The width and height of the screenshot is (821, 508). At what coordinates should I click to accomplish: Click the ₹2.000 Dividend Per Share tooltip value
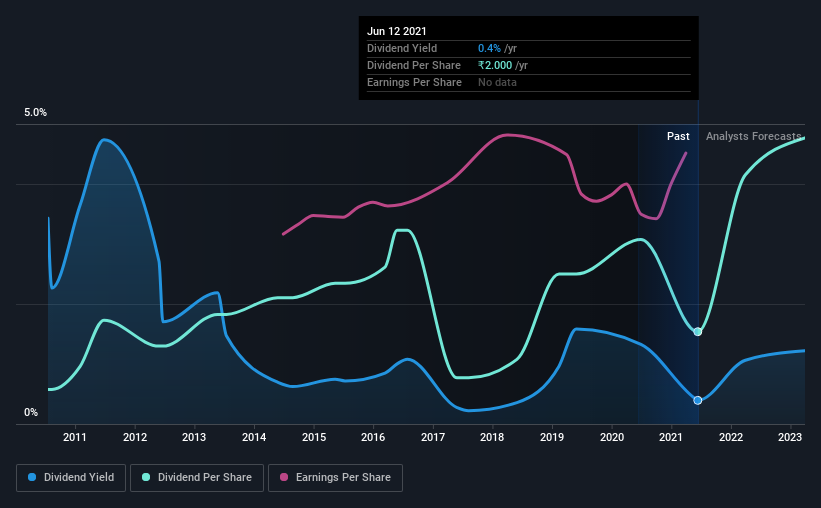pos(495,65)
